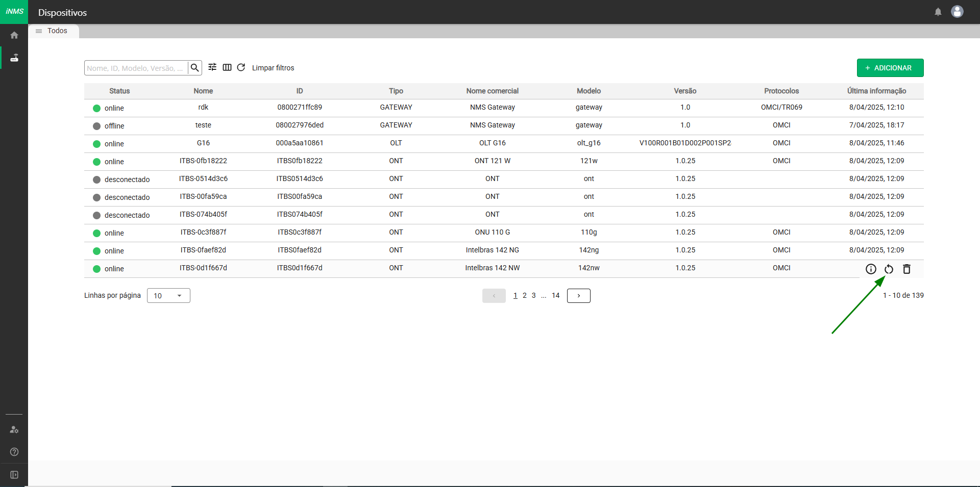
Task: Click the iNMS logo
Action: click(14, 12)
